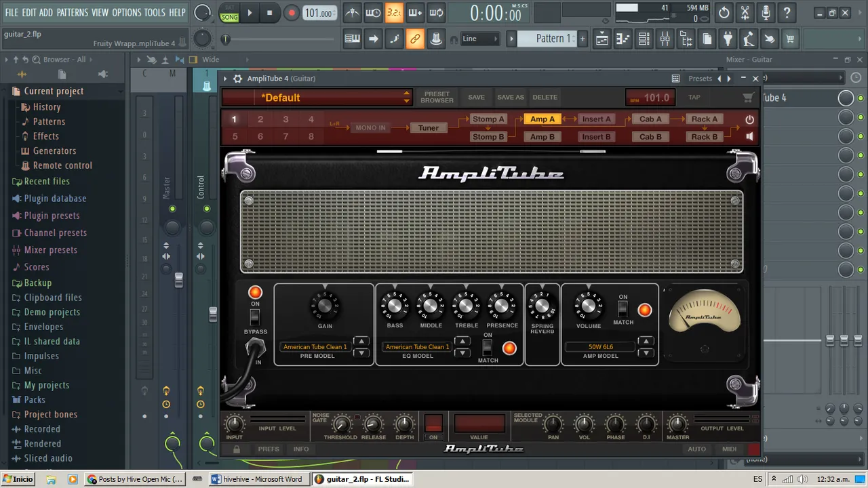The image size is (868, 488).
Task: Select the Cab A module
Action: (x=650, y=119)
